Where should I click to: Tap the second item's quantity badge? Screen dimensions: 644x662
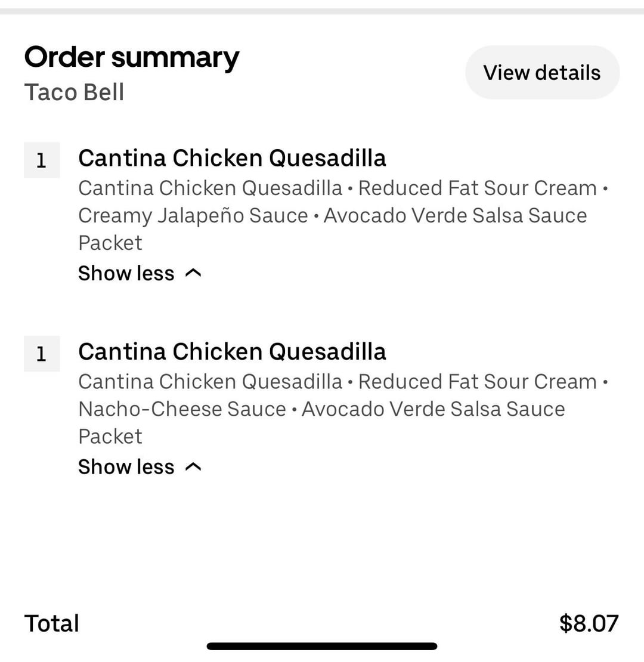tap(42, 354)
